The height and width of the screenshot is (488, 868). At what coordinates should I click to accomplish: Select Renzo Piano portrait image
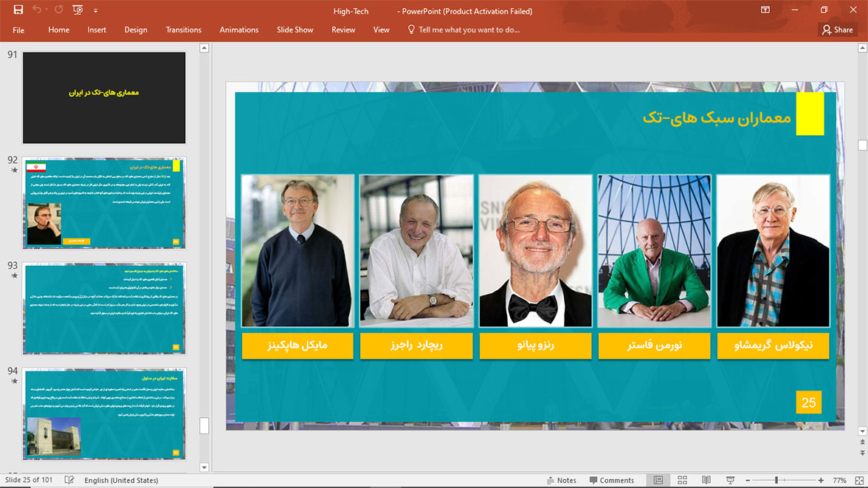[x=535, y=251]
